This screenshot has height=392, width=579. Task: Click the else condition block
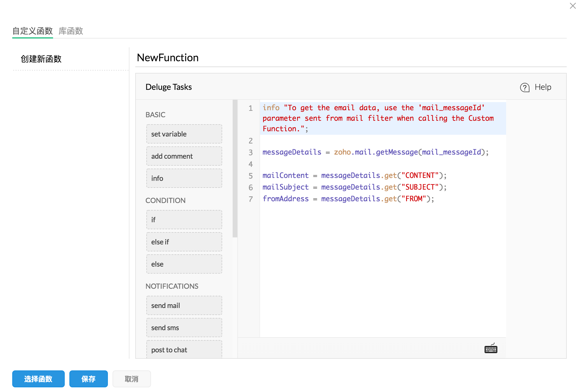pyautogui.click(x=184, y=264)
